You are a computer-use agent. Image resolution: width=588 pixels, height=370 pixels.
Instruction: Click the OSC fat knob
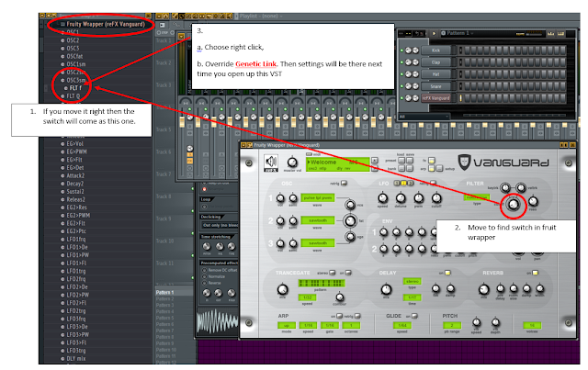tap(350, 221)
